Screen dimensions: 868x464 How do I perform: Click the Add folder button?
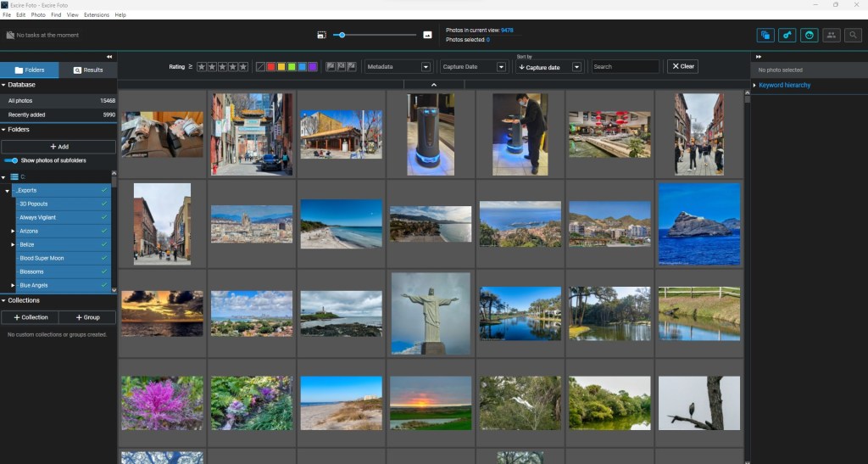(58, 147)
